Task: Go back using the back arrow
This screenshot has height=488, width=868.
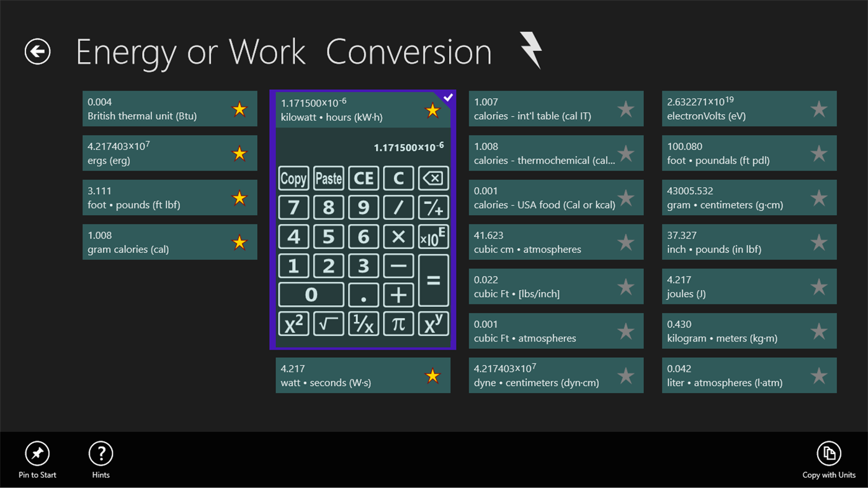Action: click(37, 52)
